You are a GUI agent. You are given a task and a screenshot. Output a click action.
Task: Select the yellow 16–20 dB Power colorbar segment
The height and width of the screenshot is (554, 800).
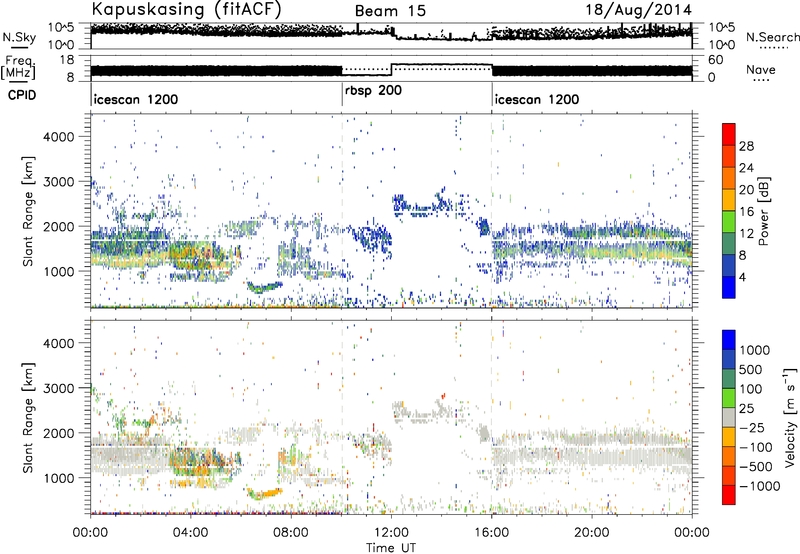pos(729,199)
